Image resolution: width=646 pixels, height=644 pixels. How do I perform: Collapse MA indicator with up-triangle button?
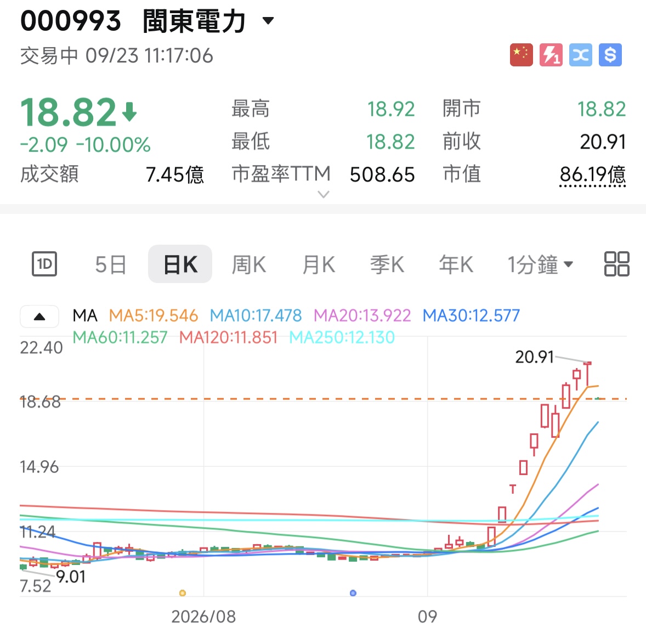pyautogui.click(x=39, y=317)
